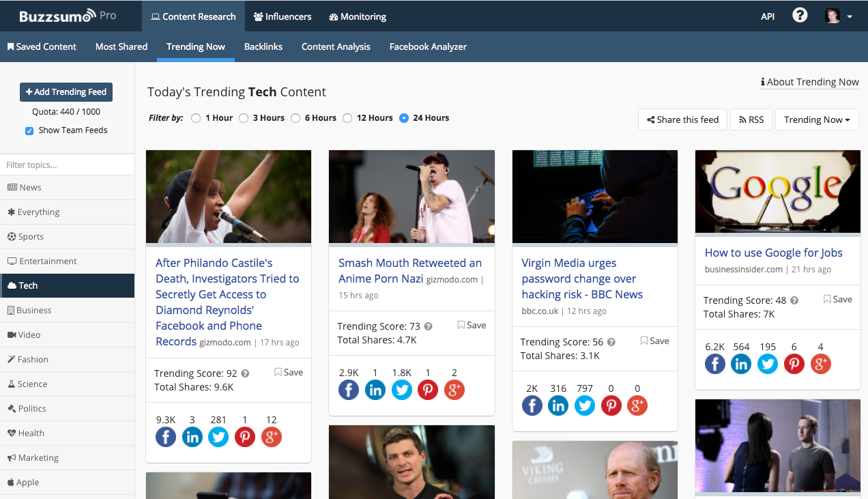Share Google for Jobs article on LinkedIn
The height and width of the screenshot is (499, 868).
[x=741, y=364]
